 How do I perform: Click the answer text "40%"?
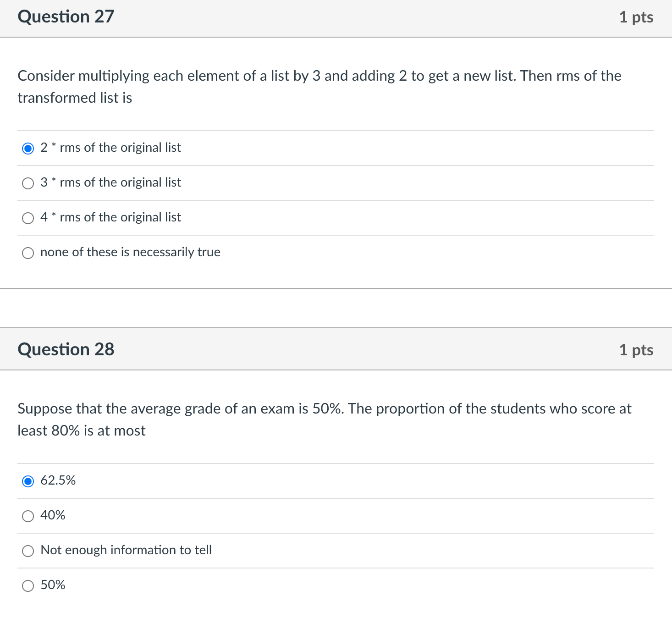(53, 516)
